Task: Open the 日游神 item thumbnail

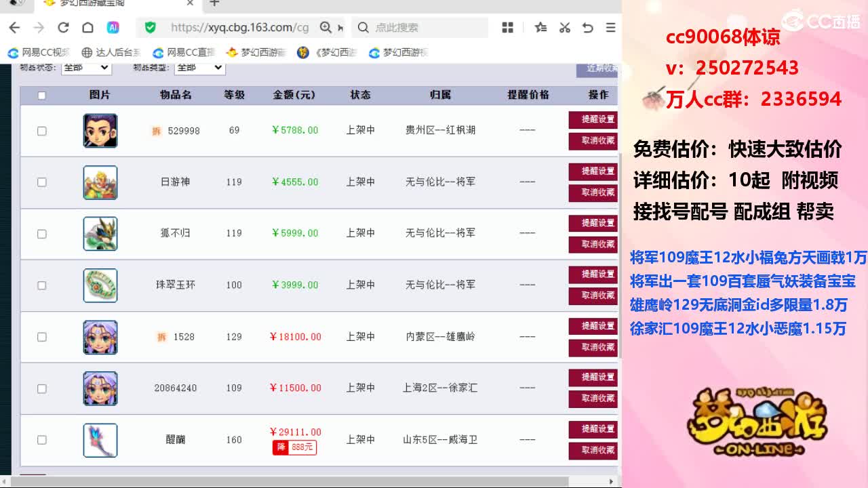Action: click(x=100, y=182)
